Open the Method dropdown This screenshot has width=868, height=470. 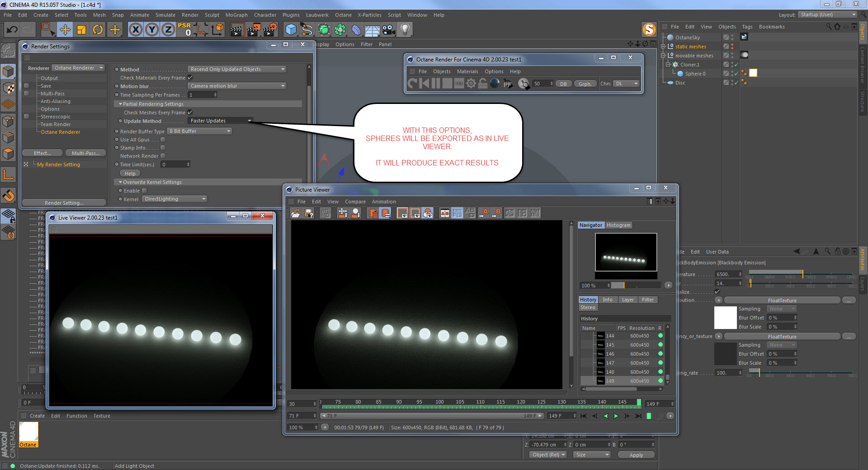point(237,69)
